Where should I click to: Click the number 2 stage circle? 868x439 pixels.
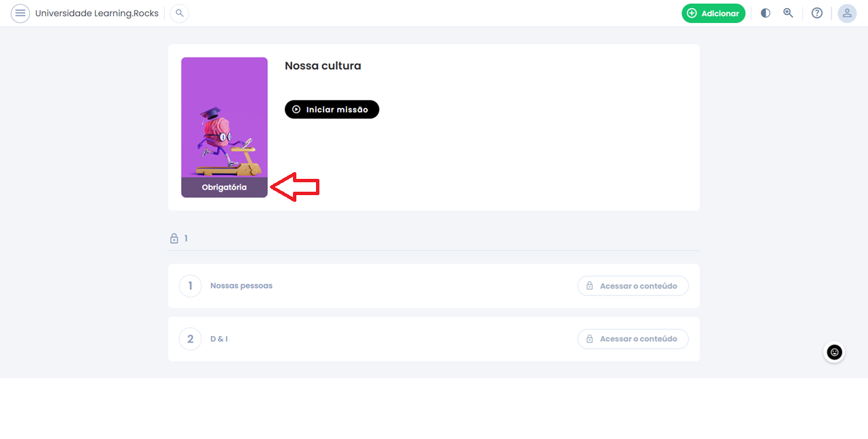tap(191, 339)
